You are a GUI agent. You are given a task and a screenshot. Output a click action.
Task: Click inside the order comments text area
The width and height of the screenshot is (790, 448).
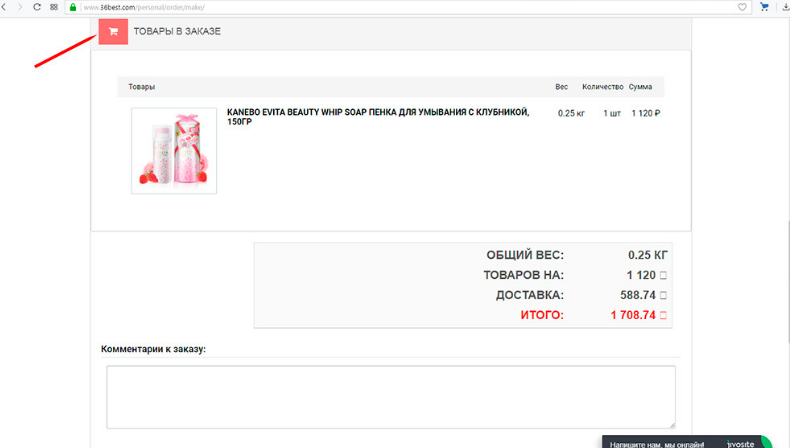click(x=390, y=396)
